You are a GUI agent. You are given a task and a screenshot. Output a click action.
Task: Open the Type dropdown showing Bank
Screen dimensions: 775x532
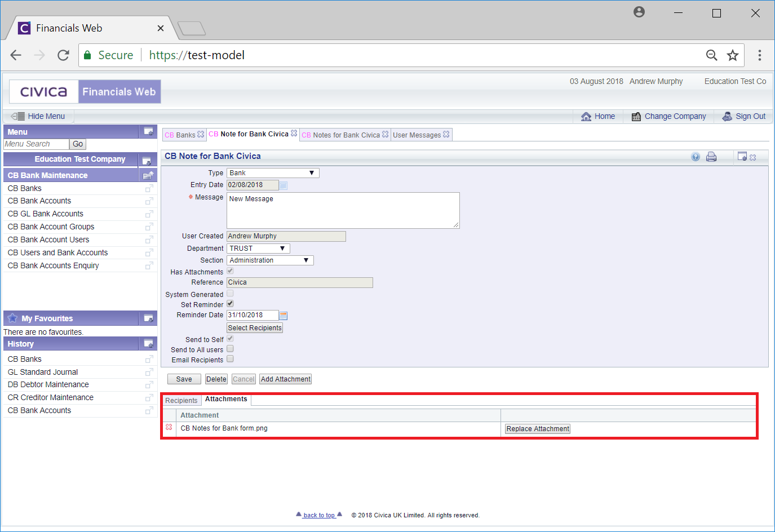pos(273,173)
